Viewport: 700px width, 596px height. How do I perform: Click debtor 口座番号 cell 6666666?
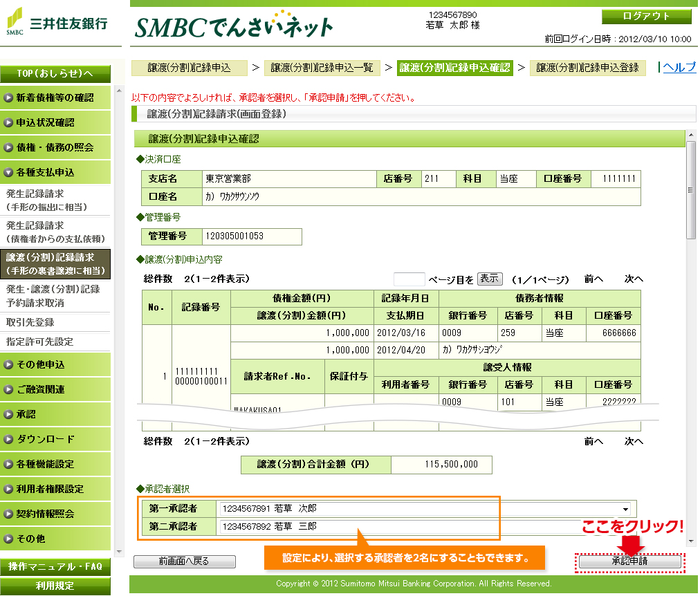click(x=619, y=333)
